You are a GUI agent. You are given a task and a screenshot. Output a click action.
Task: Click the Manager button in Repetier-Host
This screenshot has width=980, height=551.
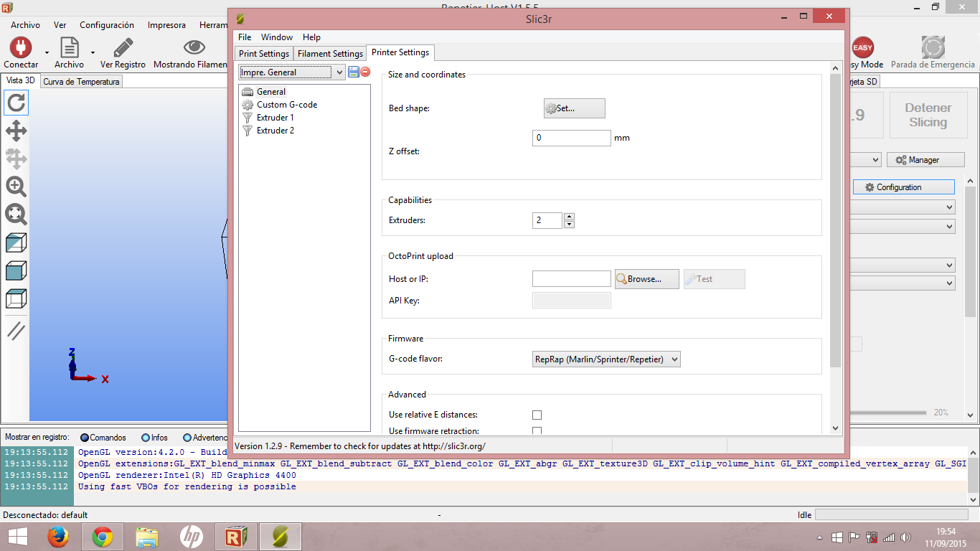pyautogui.click(x=924, y=160)
